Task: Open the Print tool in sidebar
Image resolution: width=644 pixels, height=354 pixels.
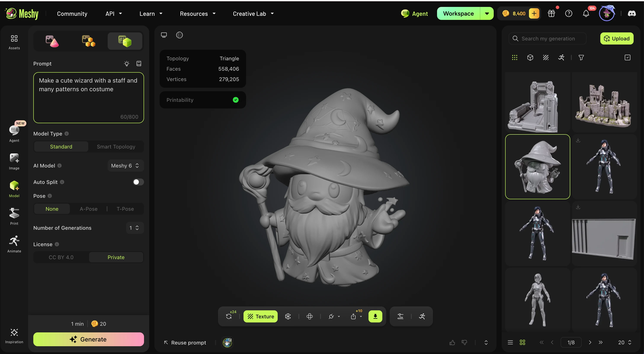Action: 14,216
